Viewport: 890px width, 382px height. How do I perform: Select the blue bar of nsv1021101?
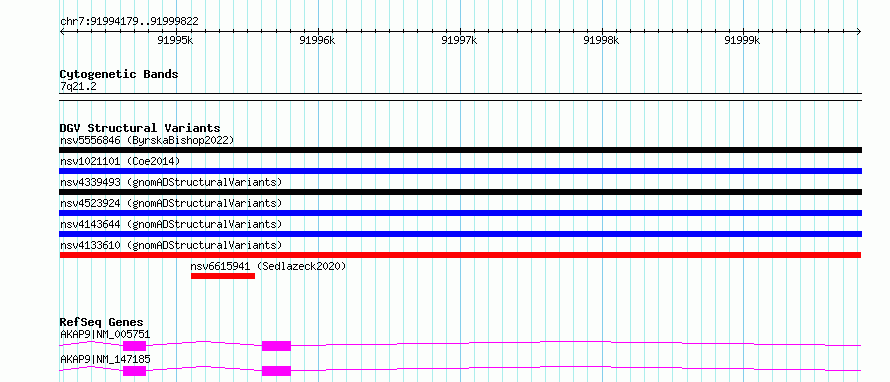(x=461, y=171)
